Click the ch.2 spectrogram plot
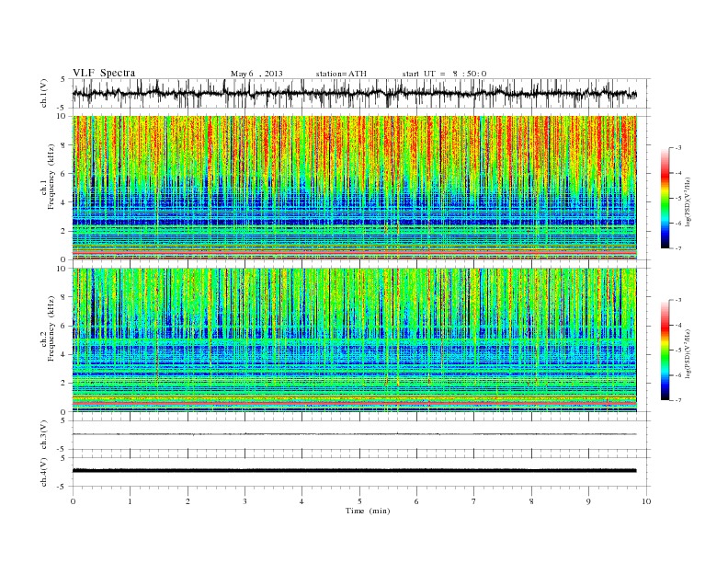The width and height of the screenshot is (728, 563). (x=354, y=339)
